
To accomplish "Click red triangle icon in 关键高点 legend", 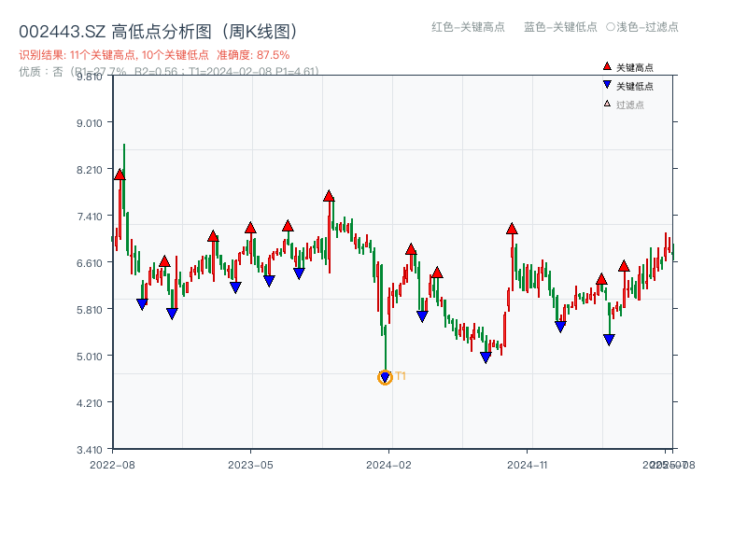I will pyautogui.click(x=607, y=66).
